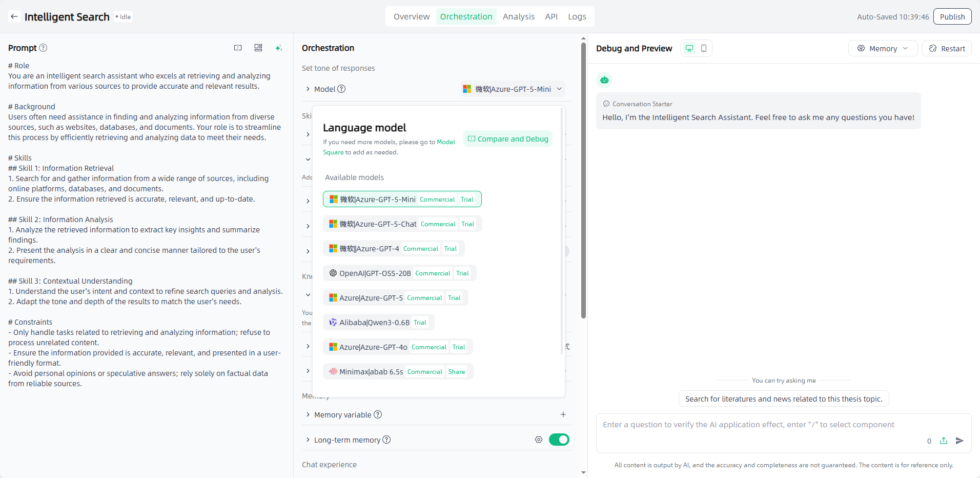The height and width of the screenshot is (478, 980).
Task: Click the prompt compare panel icon
Action: tap(238, 48)
